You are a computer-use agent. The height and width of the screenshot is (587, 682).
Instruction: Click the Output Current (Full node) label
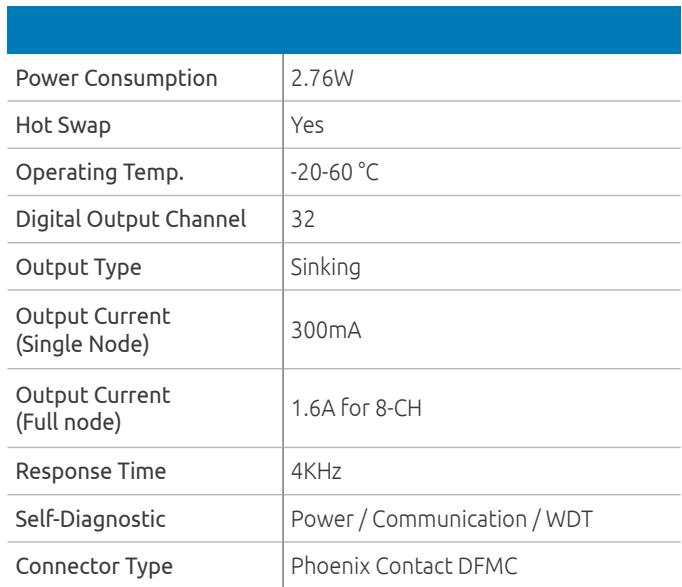93,409
